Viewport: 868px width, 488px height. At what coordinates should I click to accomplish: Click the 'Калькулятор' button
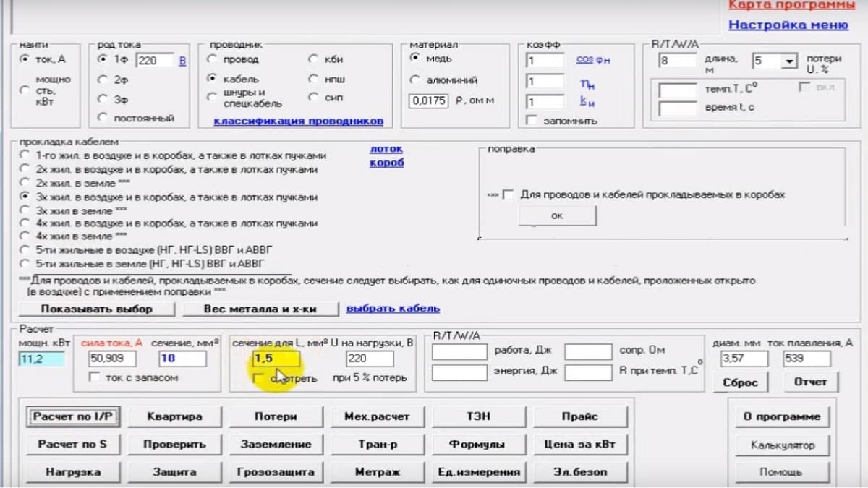[782, 445]
